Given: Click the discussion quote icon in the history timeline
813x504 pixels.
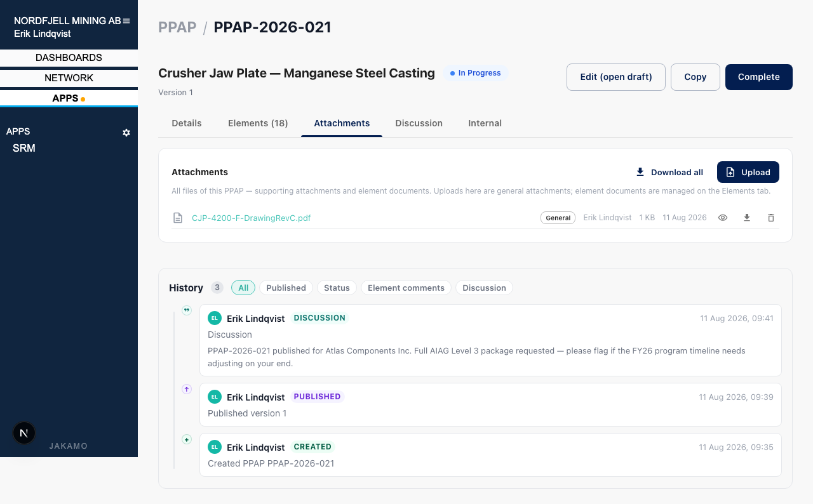Looking at the screenshot, I should 187,310.
